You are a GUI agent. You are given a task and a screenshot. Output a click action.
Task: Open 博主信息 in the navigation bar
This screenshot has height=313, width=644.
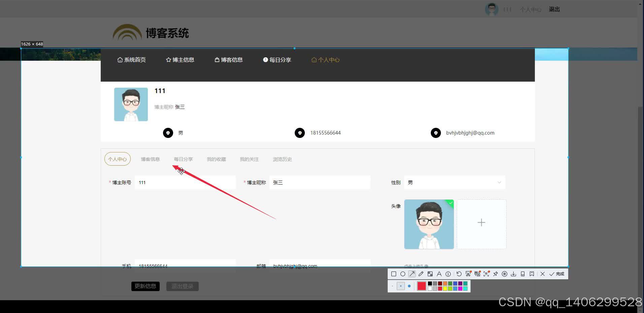pos(180,60)
